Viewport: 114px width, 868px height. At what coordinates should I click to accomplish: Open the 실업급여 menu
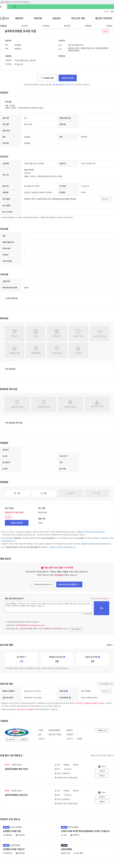tap(57, 18)
